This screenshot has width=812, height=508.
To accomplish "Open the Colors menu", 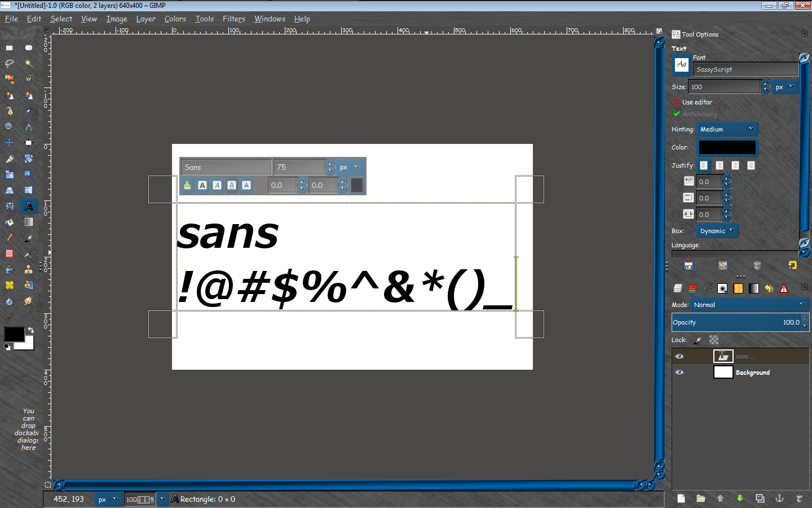I will pos(175,19).
